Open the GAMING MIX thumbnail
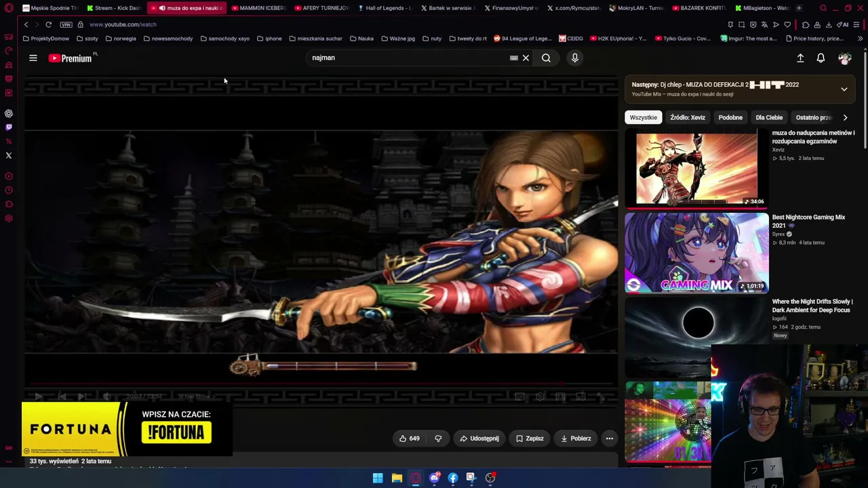Image resolution: width=868 pixels, height=488 pixels. pos(696,253)
